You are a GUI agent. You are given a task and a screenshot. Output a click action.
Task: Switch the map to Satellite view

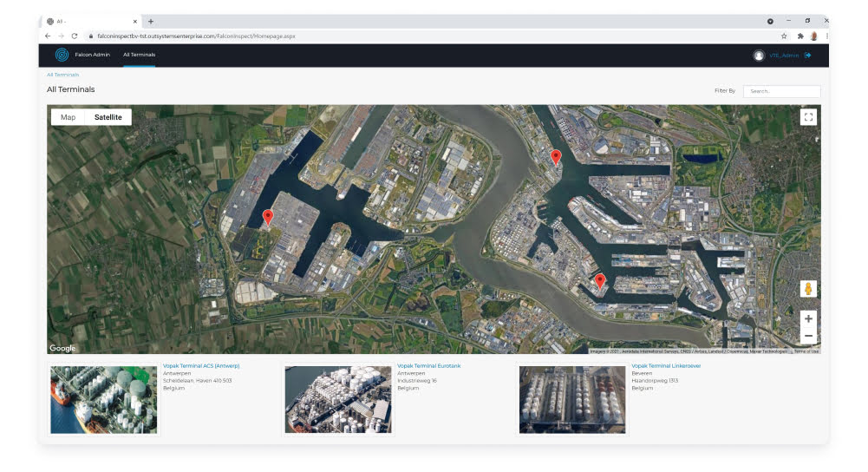[108, 117]
